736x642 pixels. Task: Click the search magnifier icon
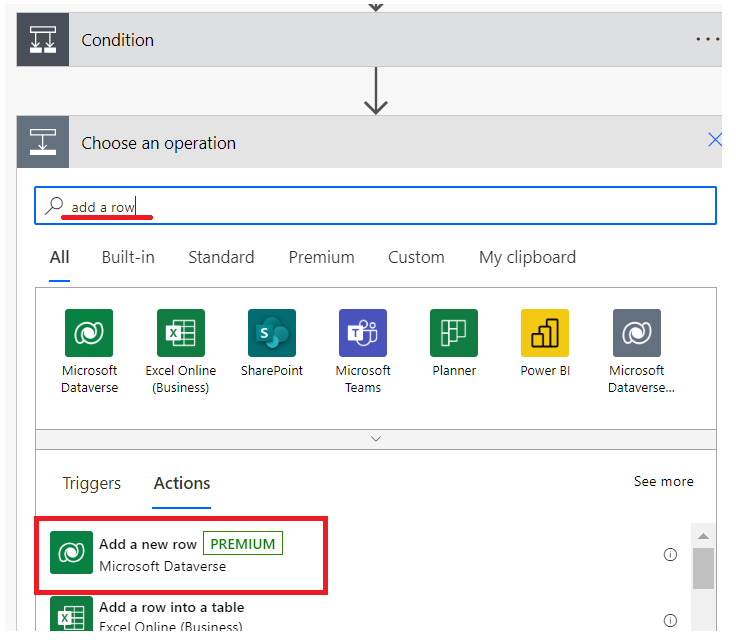pyautogui.click(x=54, y=206)
